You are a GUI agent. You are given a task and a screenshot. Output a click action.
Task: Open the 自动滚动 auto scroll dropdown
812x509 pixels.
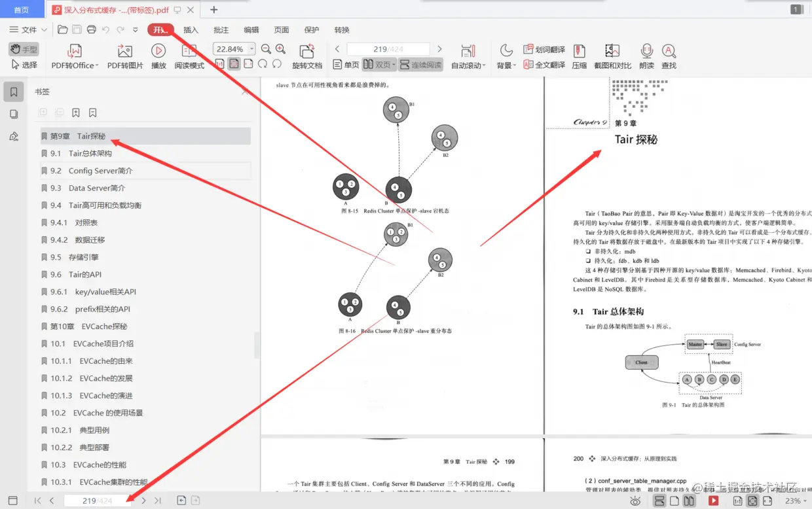[x=468, y=57]
